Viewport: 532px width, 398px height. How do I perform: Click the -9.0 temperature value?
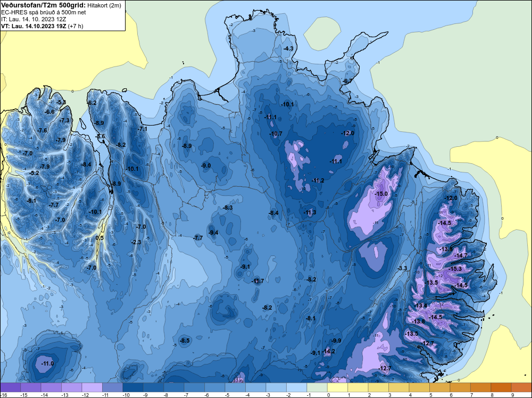[205, 165]
